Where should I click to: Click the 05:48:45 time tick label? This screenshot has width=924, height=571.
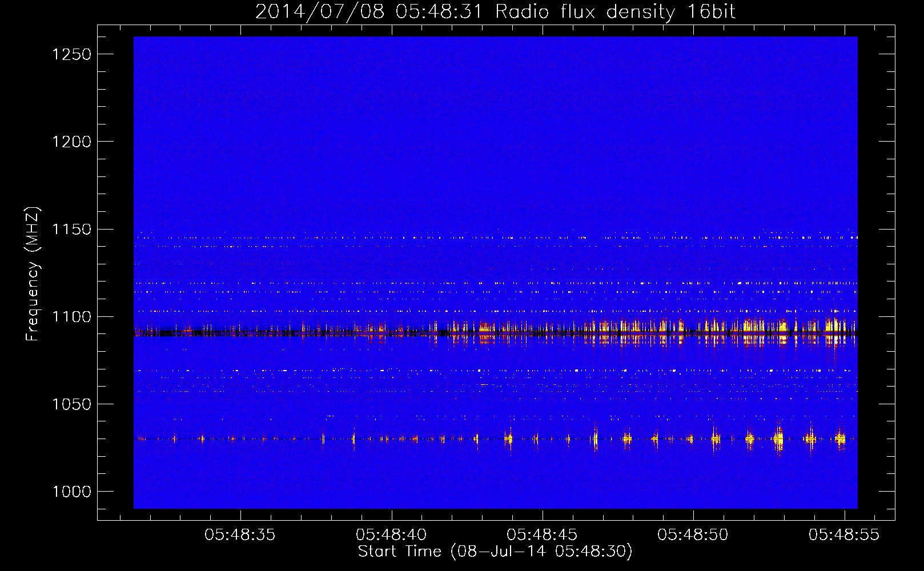542,535
